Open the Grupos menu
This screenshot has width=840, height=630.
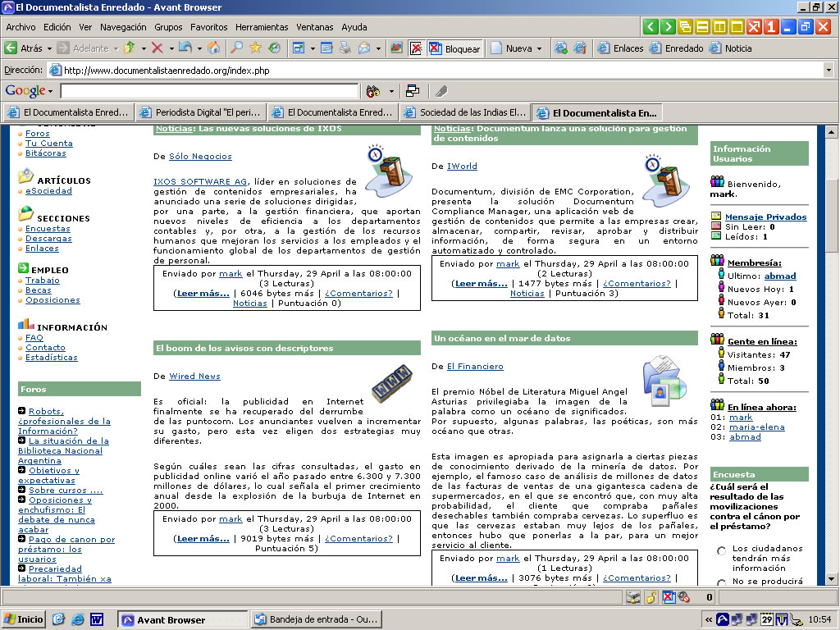[168, 27]
